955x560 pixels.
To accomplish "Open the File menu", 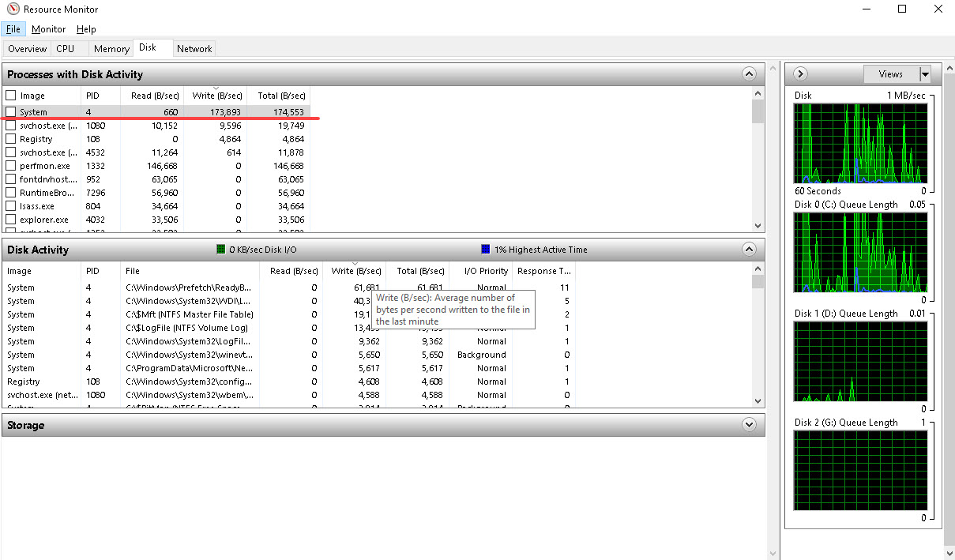I will pyautogui.click(x=13, y=28).
